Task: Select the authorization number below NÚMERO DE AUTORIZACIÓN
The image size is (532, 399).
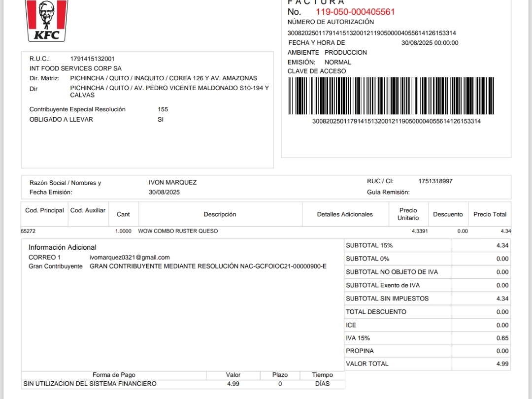Action: pyautogui.click(x=371, y=33)
